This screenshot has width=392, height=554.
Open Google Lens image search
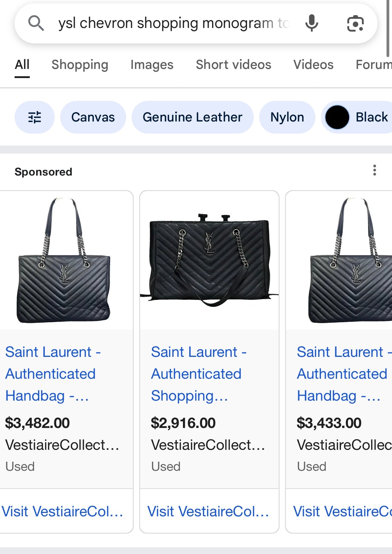(356, 23)
